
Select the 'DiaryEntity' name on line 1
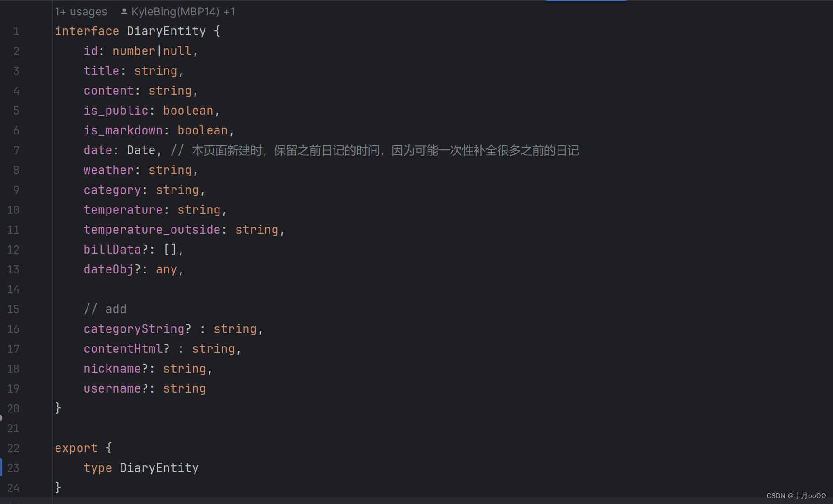pyautogui.click(x=166, y=31)
